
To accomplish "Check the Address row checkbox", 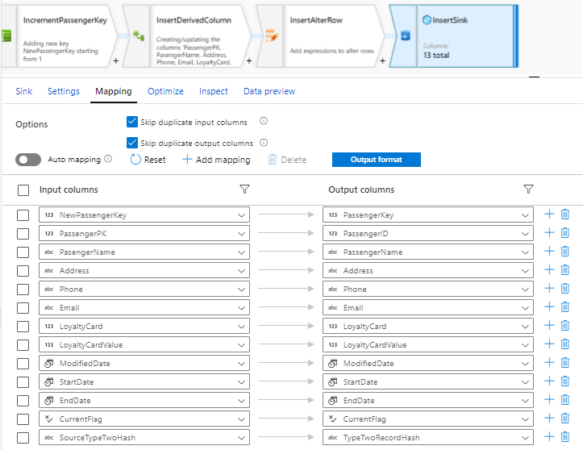I will 23,271.
